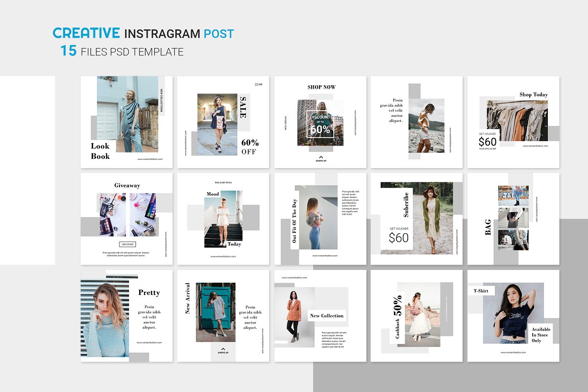Click the T-Shirt tag label

pos(481,291)
